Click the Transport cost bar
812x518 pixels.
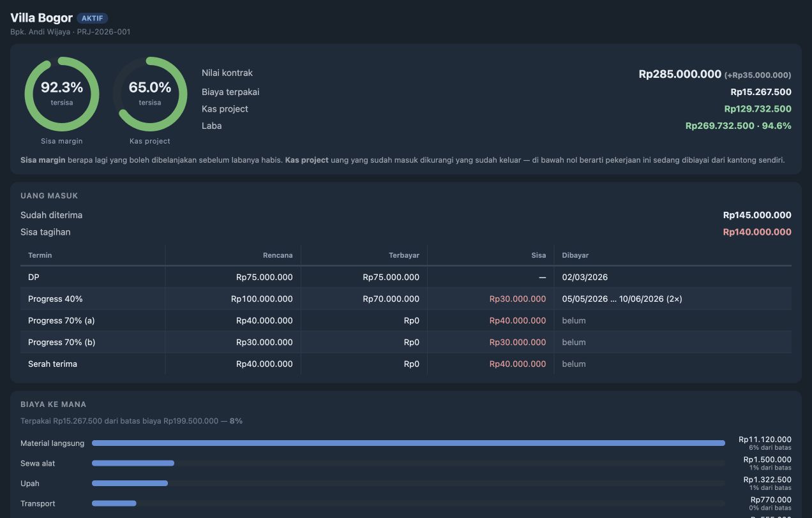click(x=409, y=503)
